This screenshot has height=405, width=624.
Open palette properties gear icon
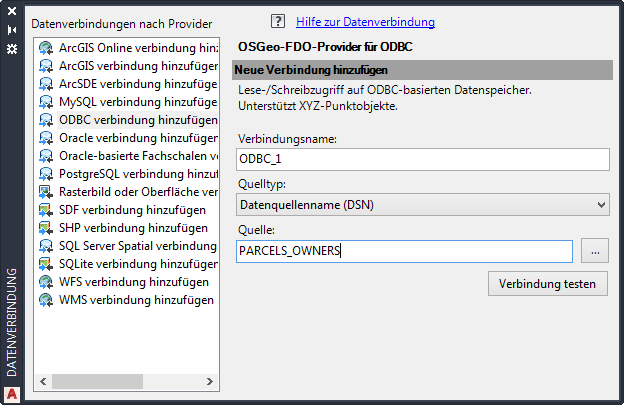pyautogui.click(x=12, y=47)
